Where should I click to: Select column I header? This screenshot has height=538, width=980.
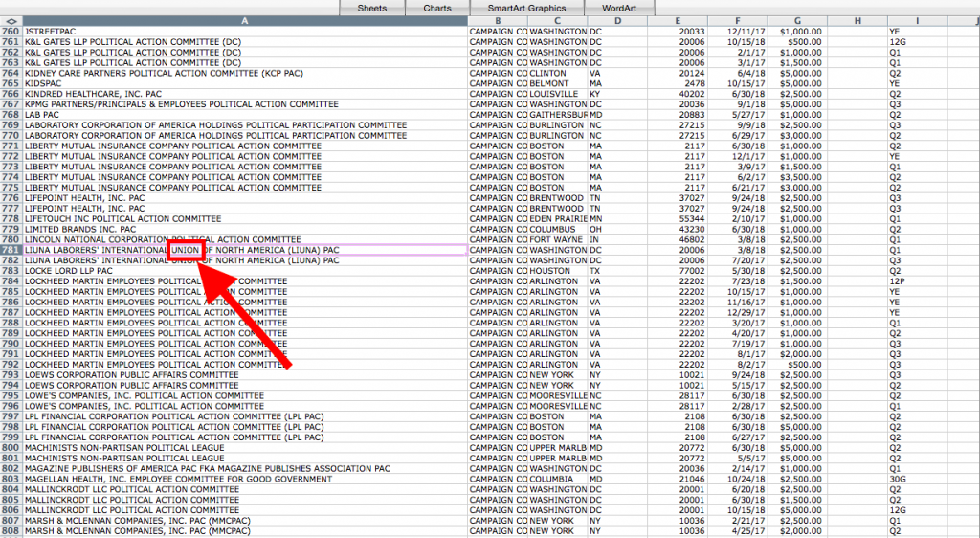pyautogui.click(x=918, y=21)
